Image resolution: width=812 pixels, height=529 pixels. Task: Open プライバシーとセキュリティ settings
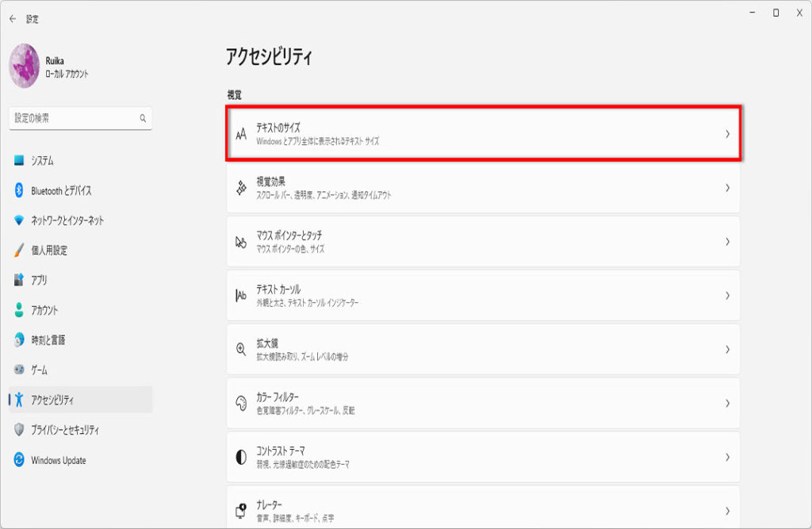(x=65, y=430)
